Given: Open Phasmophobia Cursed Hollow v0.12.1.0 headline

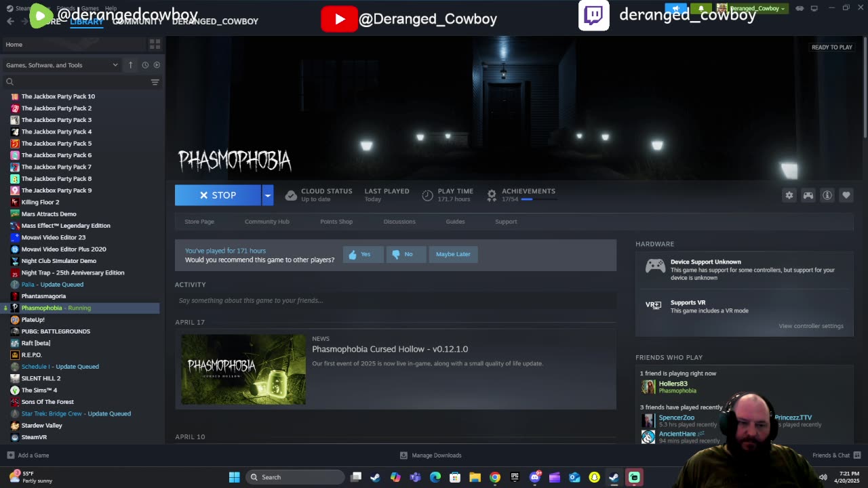Looking at the screenshot, I should pos(390,349).
